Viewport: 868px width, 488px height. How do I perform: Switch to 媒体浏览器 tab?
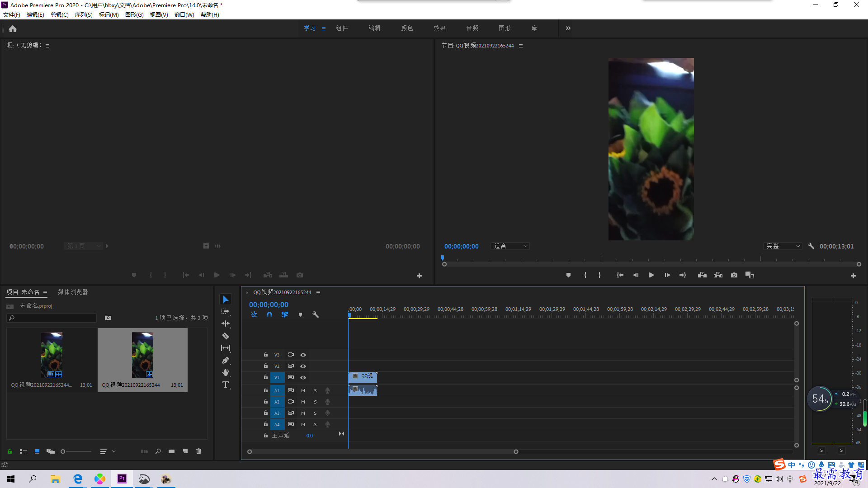tap(73, 292)
